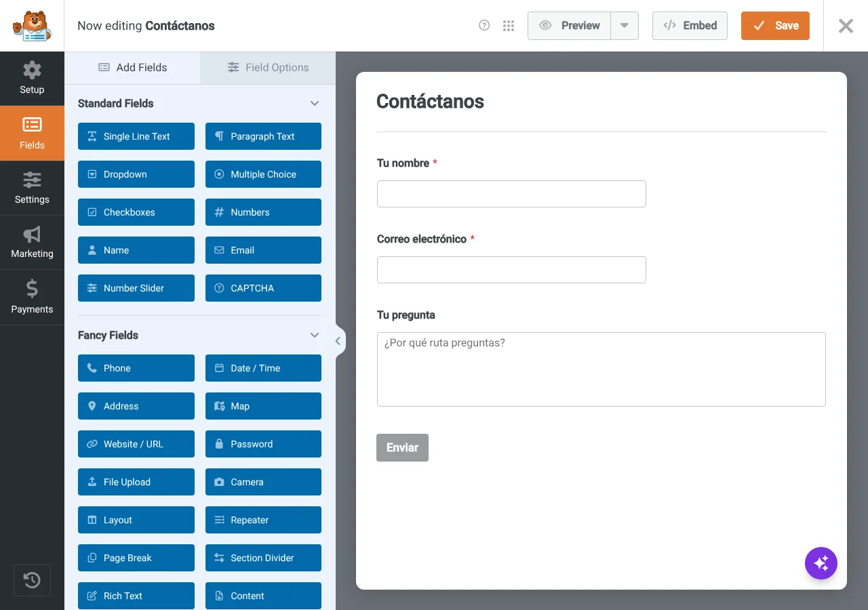Click the Correo electrónico input field

pyautogui.click(x=511, y=270)
